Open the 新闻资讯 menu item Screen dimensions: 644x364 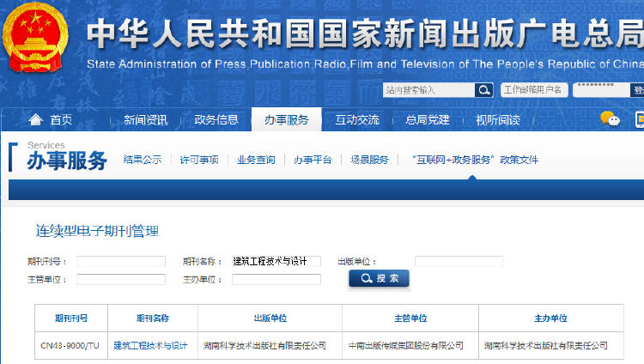(x=146, y=120)
